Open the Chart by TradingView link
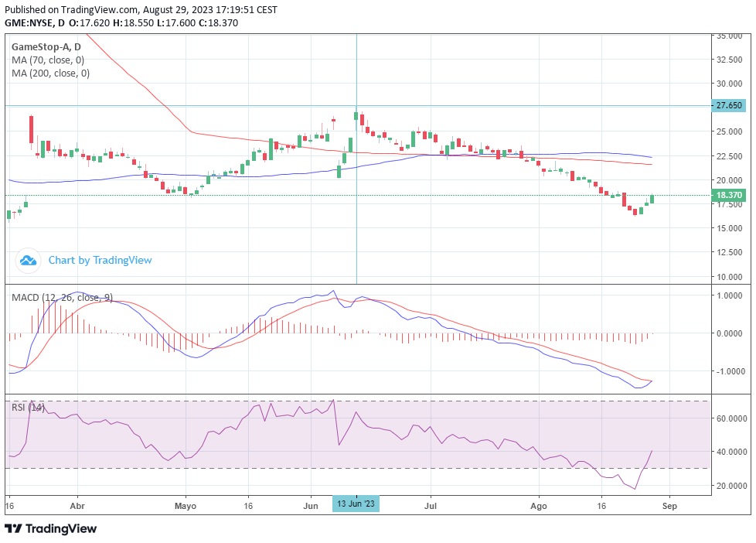The width and height of the screenshot is (756, 543). [100, 260]
